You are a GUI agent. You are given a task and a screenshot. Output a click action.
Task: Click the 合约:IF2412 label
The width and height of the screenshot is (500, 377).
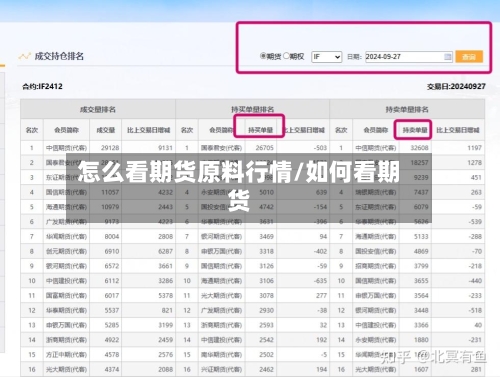click(42, 86)
